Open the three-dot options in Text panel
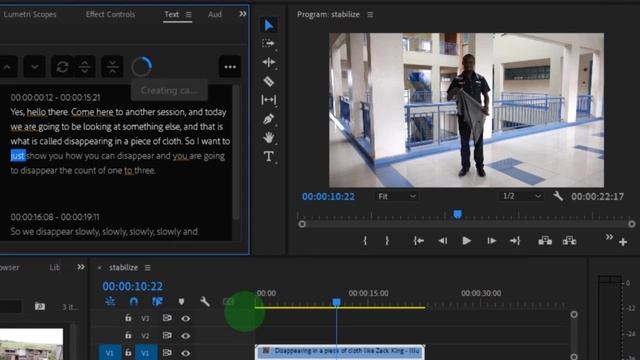This screenshot has height=360, width=640. pyautogui.click(x=230, y=67)
